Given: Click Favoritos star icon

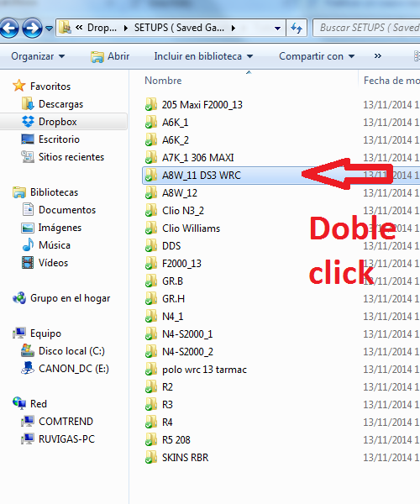Looking at the screenshot, I should [x=19, y=86].
